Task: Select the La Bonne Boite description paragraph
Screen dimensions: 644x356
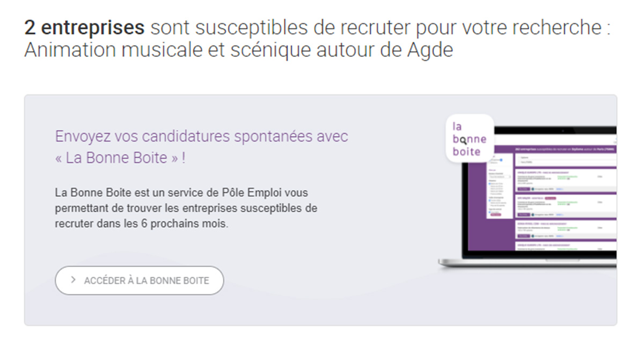Action: tap(186, 208)
